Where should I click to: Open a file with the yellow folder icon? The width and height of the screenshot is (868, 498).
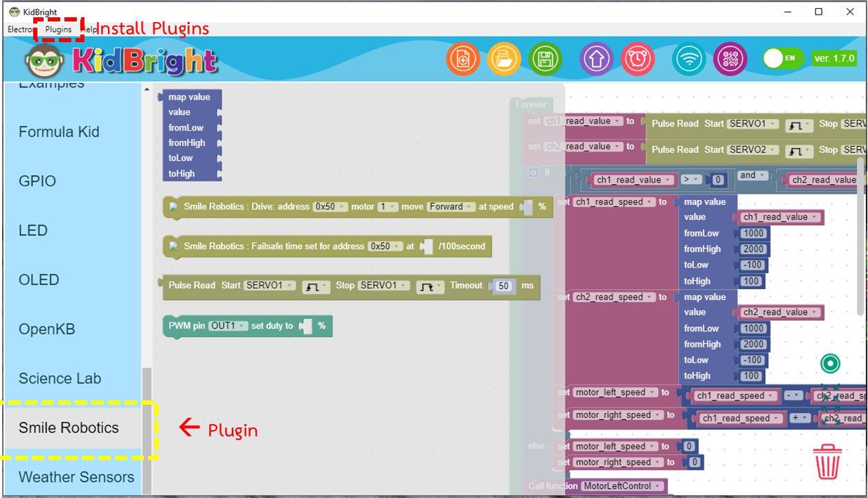(504, 59)
